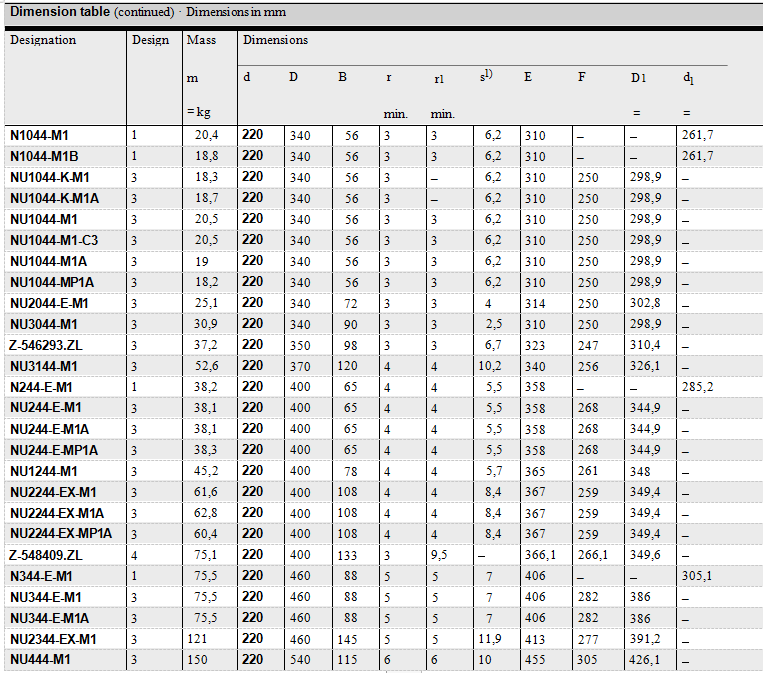Open the NU2244-EX-MP1A entry
Viewport: 763px width, 673px height.
click(61, 534)
